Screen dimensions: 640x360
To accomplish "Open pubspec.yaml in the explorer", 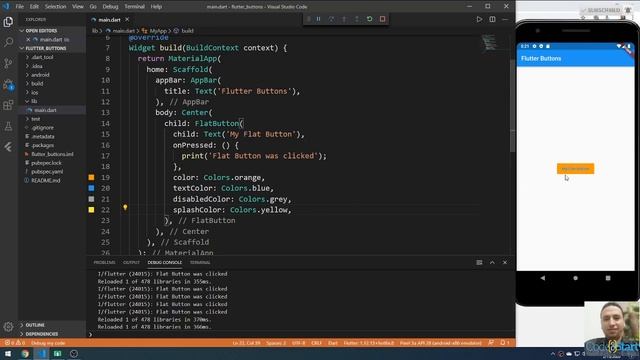I will coord(47,171).
